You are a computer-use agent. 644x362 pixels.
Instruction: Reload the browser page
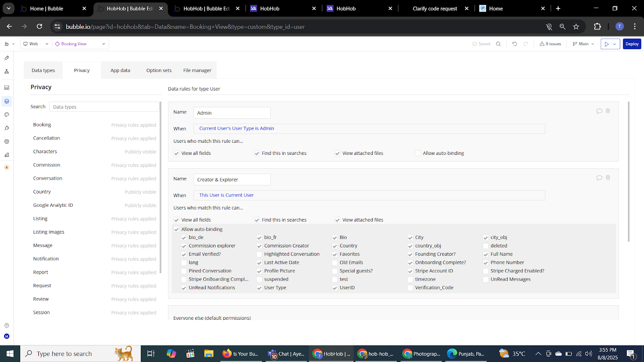coord(39,27)
